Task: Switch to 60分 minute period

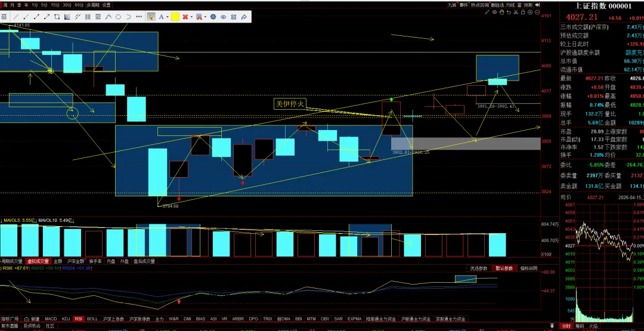Action: [x=79, y=5]
